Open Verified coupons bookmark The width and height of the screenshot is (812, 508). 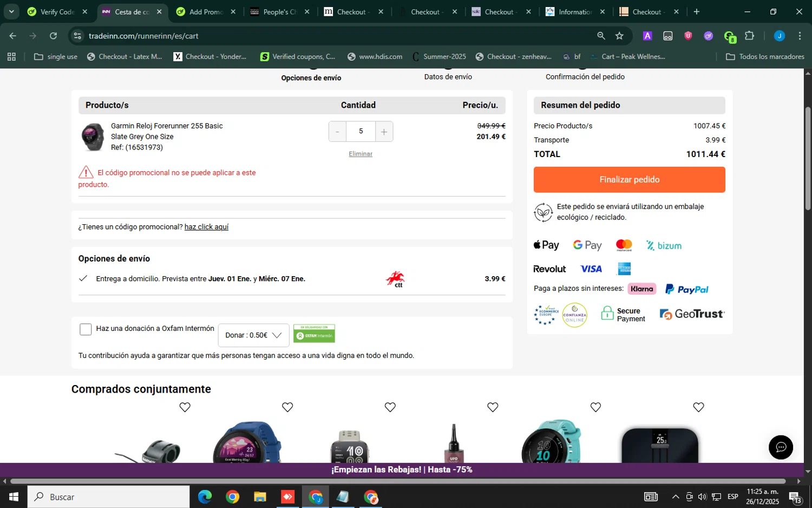[298, 56]
